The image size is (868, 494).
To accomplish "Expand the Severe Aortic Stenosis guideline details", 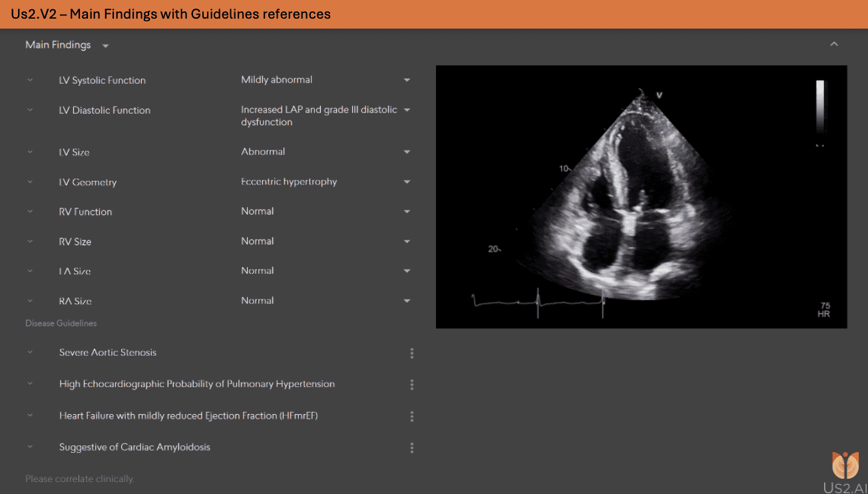I will (x=29, y=352).
